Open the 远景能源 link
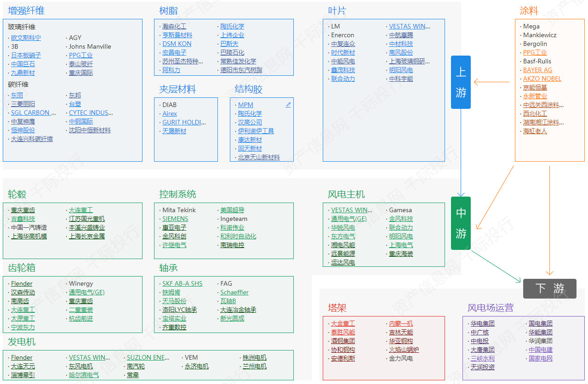The height and width of the screenshot is (384, 588). (x=343, y=254)
